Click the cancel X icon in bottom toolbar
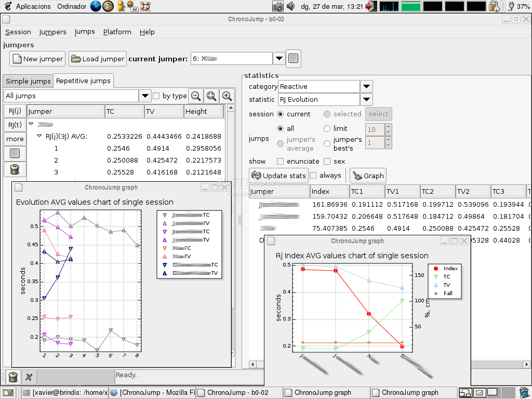 point(29,377)
